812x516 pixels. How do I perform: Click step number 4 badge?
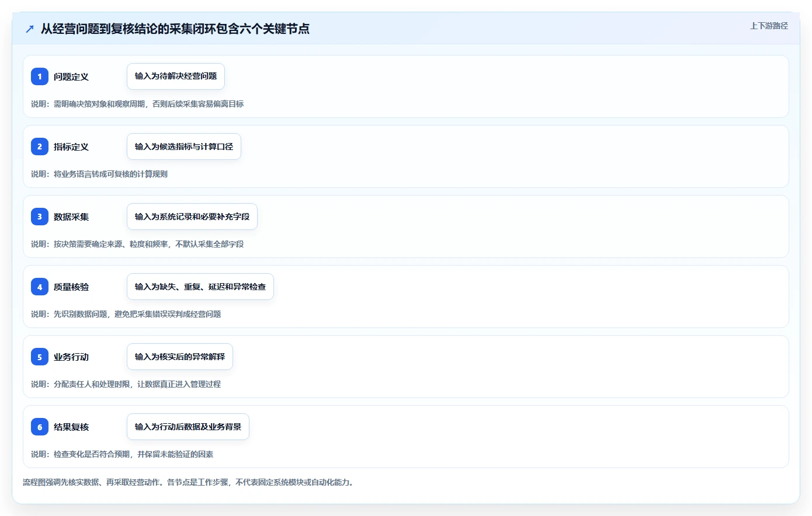click(x=40, y=287)
